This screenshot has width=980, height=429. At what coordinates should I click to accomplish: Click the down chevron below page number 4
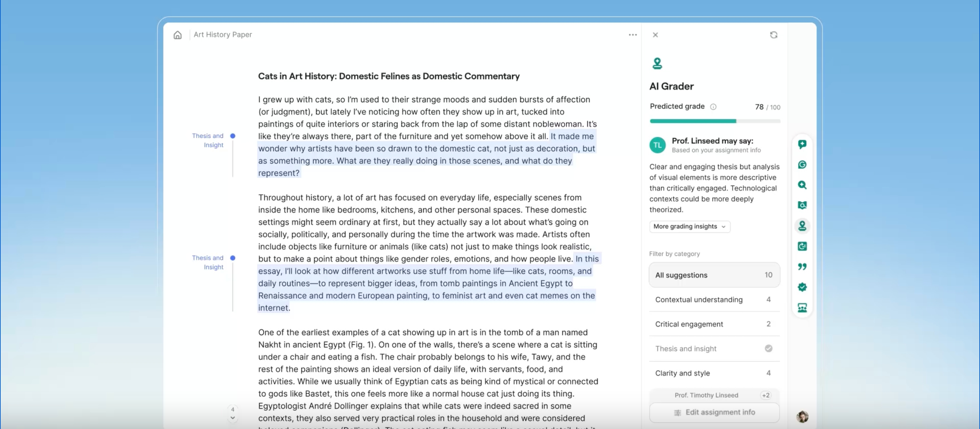pyautogui.click(x=232, y=418)
